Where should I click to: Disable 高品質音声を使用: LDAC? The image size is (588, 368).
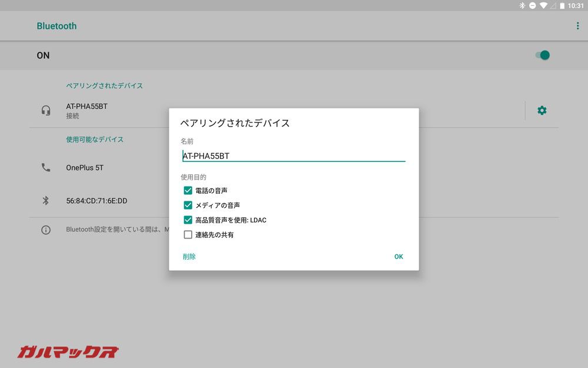coord(188,220)
